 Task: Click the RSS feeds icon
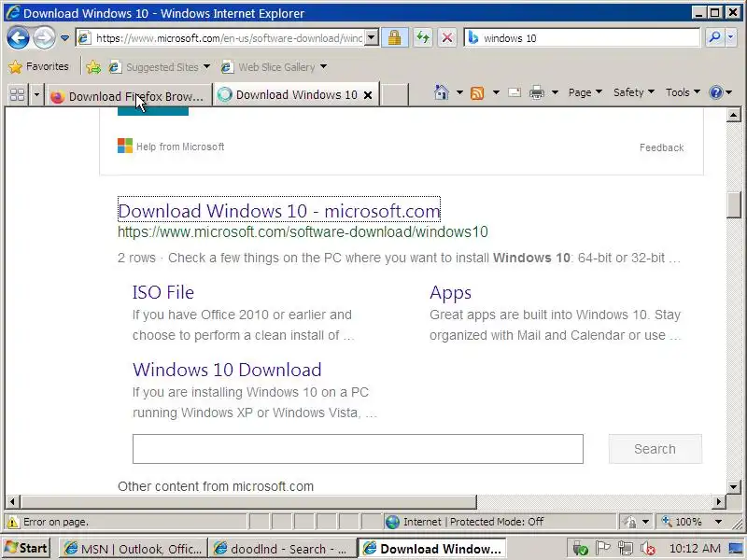click(477, 92)
